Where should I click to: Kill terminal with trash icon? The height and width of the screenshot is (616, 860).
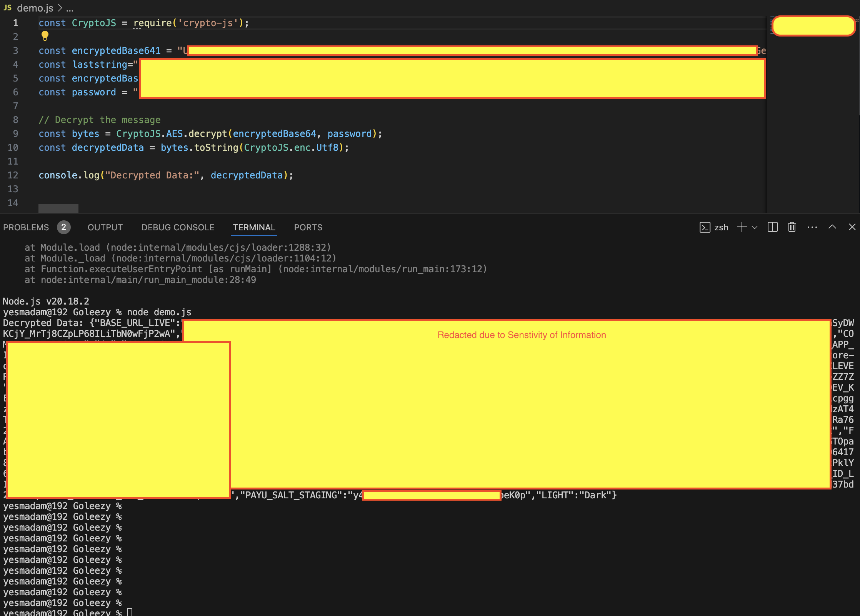pos(792,227)
